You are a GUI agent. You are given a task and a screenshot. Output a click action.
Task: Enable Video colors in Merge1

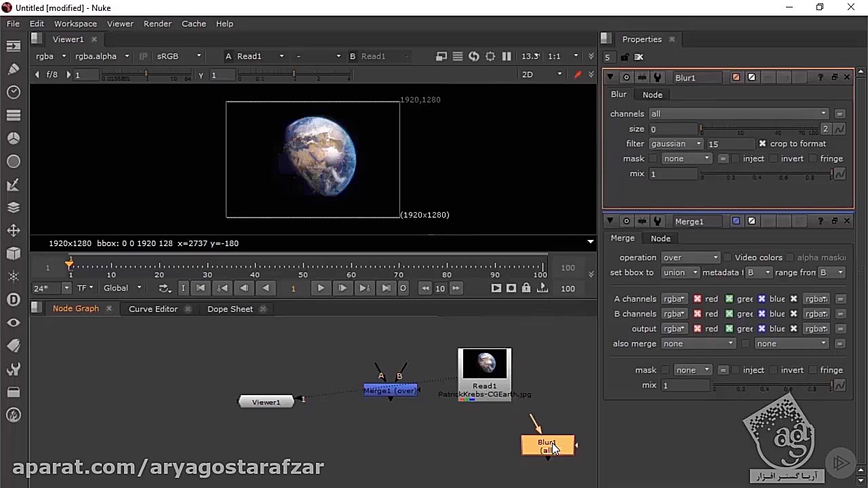(x=728, y=257)
